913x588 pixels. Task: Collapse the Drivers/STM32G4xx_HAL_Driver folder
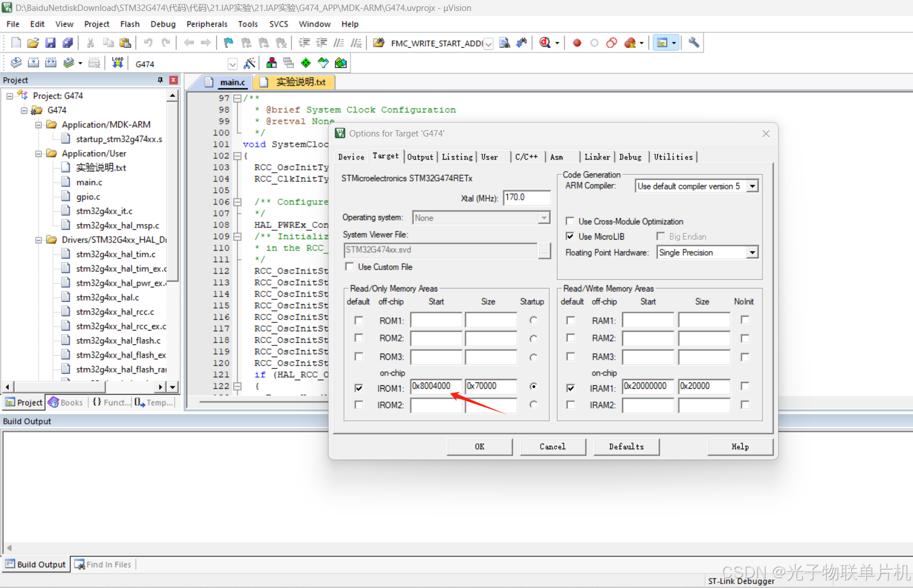(x=39, y=240)
